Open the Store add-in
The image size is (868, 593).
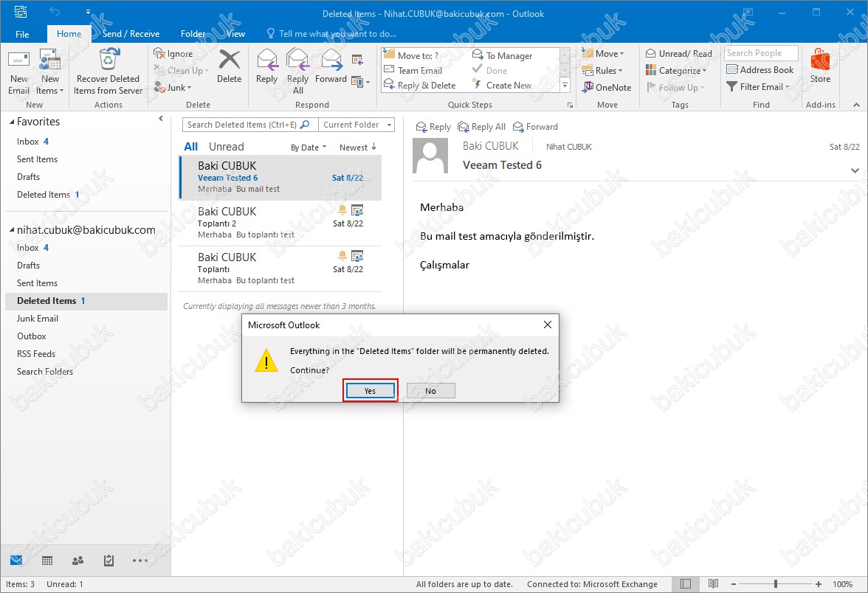[821, 66]
